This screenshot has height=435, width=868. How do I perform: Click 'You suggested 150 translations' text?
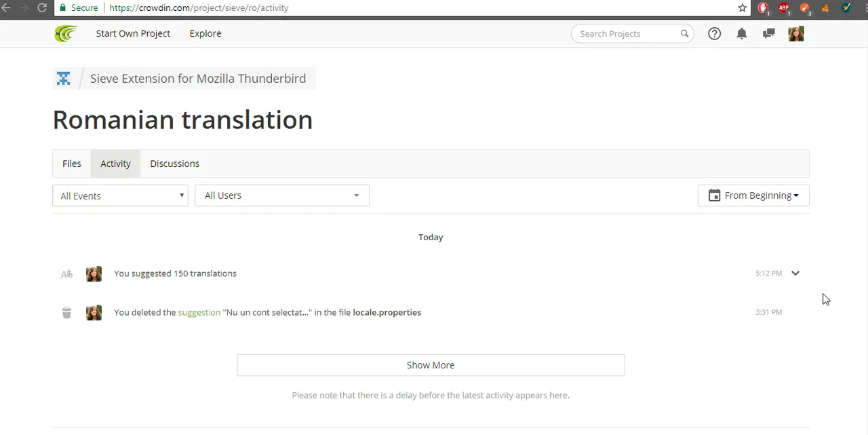point(176,273)
